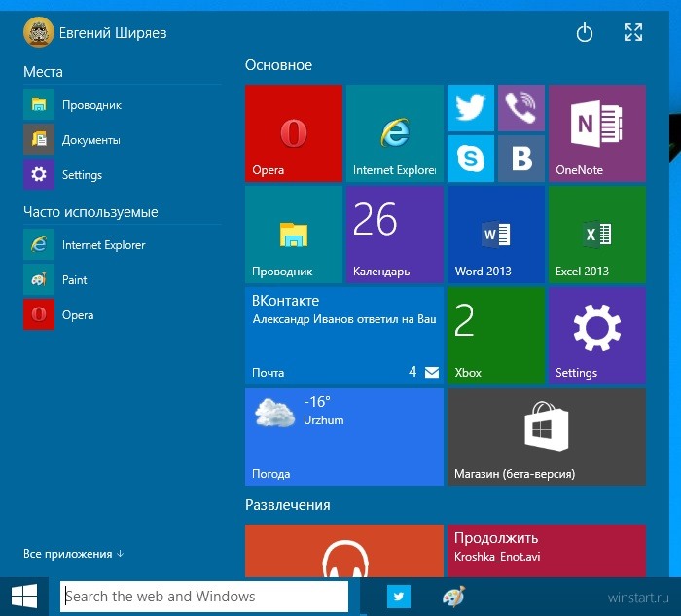Click the Часто используемые section heading

[x=90, y=212]
